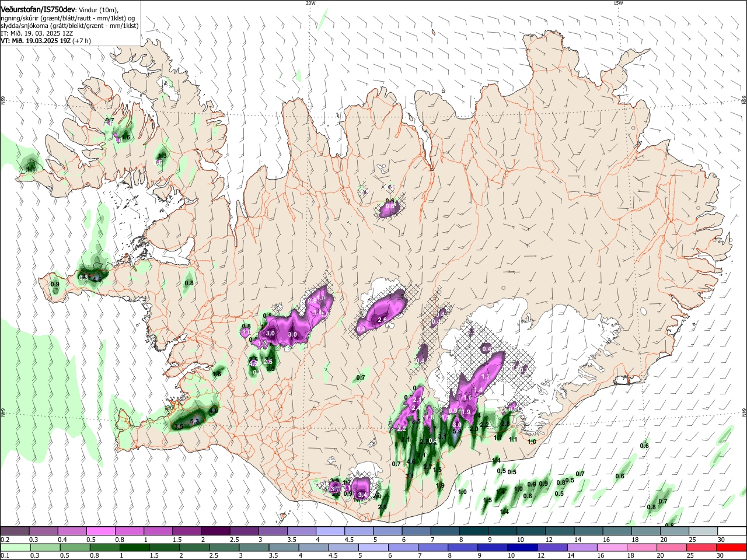Click the '1.3' value on the Vatnajökull snow band
Screen dimensions: 747x560
point(485,377)
